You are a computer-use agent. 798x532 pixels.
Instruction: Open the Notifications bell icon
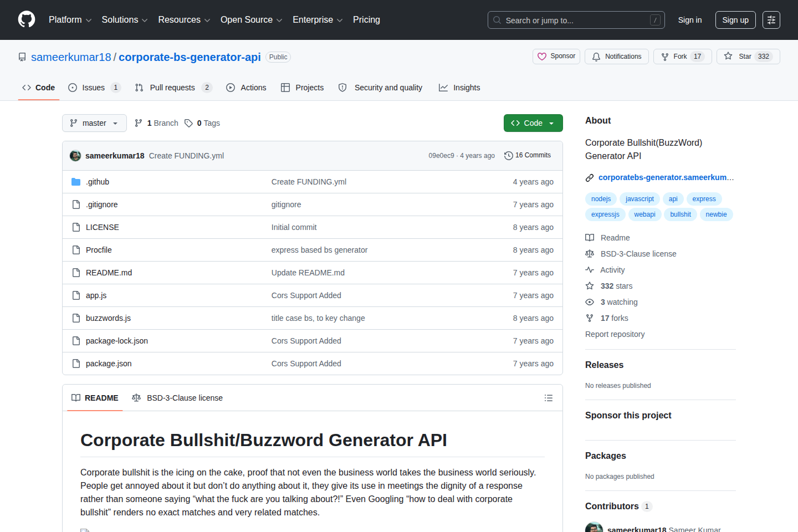point(596,56)
